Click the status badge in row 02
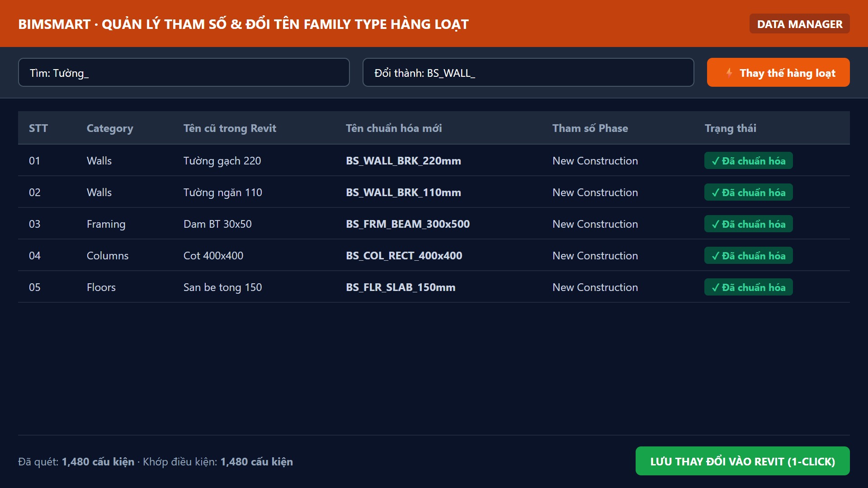This screenshot has height=488, width=868. tap(748, 192)
